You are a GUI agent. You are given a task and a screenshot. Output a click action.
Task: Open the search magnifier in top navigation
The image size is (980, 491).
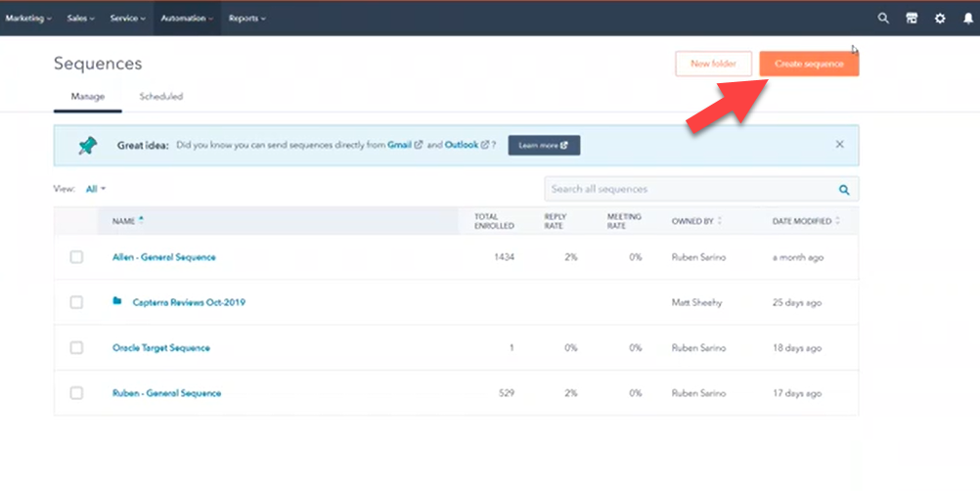pos(883,19)
